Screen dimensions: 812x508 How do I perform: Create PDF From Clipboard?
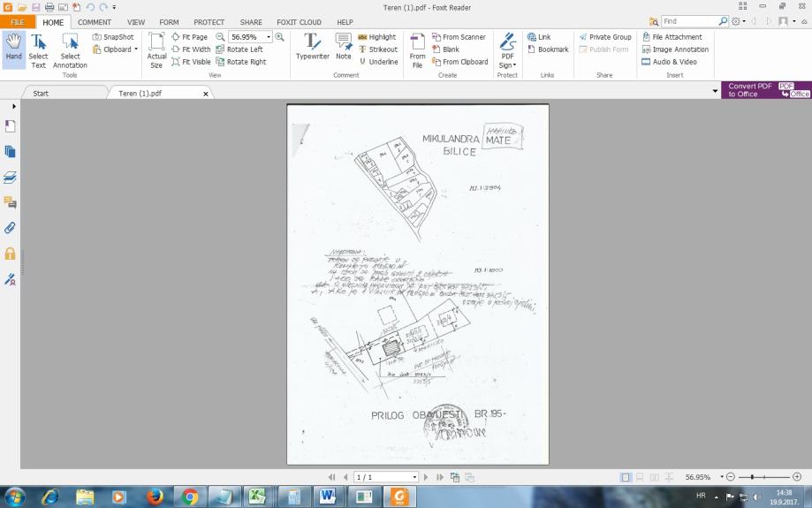click(x=459, y=62)
